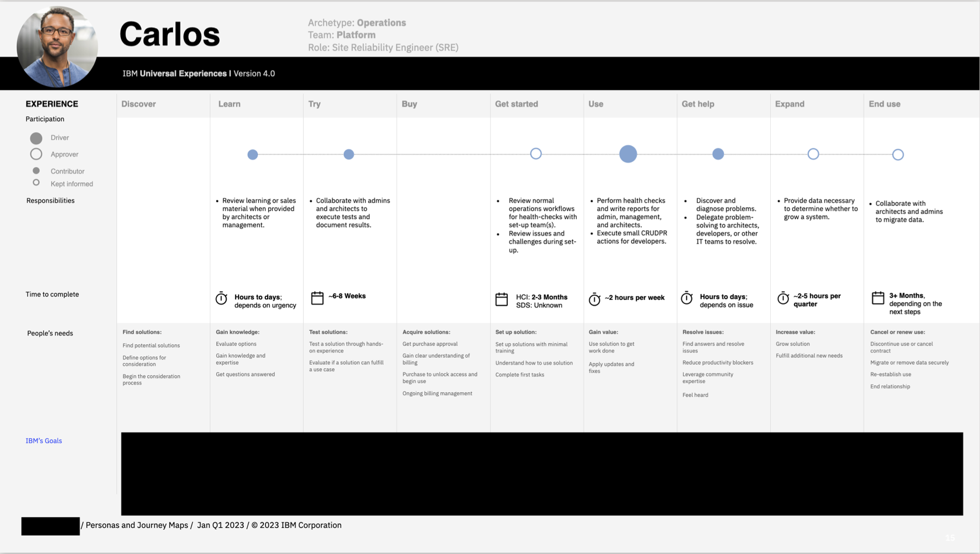This screenshot has height=554, width=980.
Task: Open the IBM's Goals link
Action: [44, 441]
